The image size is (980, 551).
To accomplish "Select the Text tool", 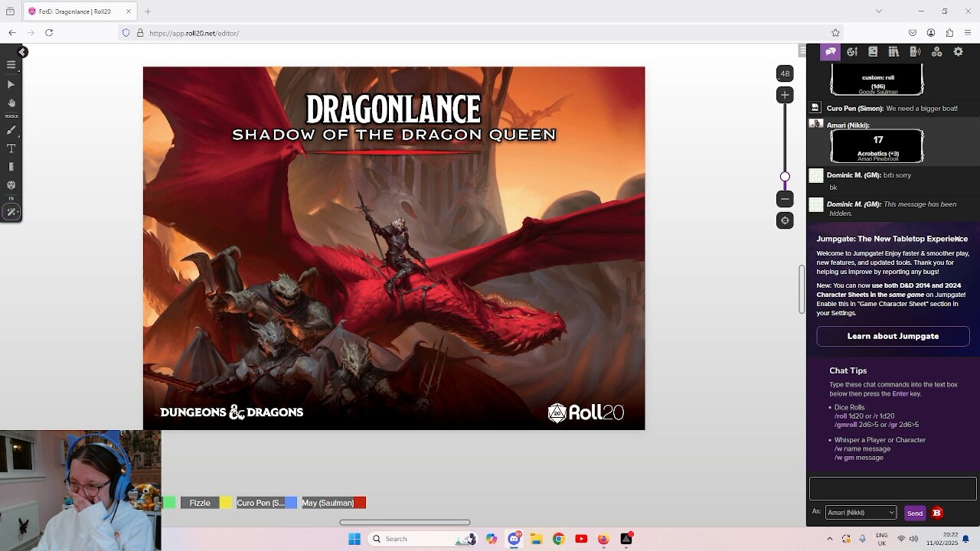I will click(x=11, y=148).
